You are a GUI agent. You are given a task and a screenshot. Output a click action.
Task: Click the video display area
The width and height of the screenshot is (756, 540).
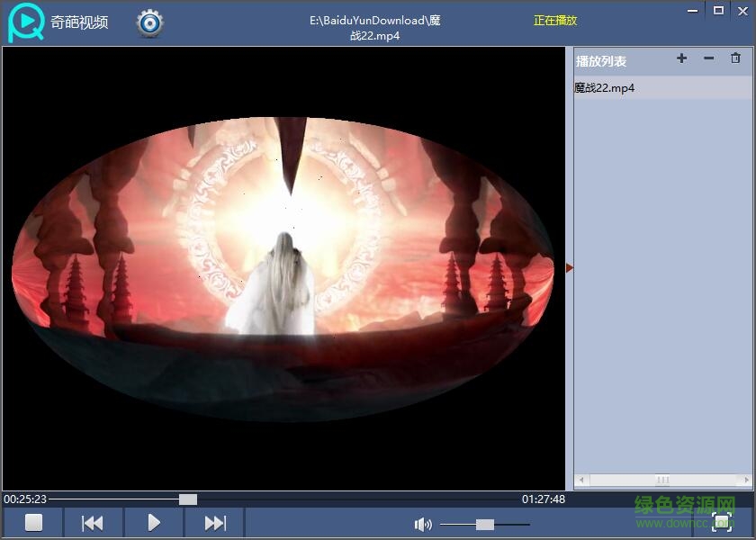[x=283, y=268]
